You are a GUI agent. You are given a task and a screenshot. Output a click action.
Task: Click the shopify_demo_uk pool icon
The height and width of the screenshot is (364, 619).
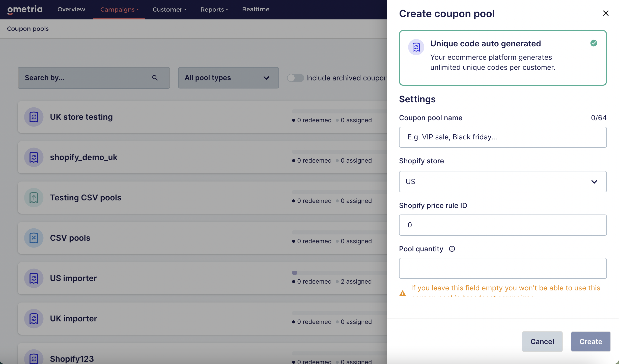pos(34,157)
